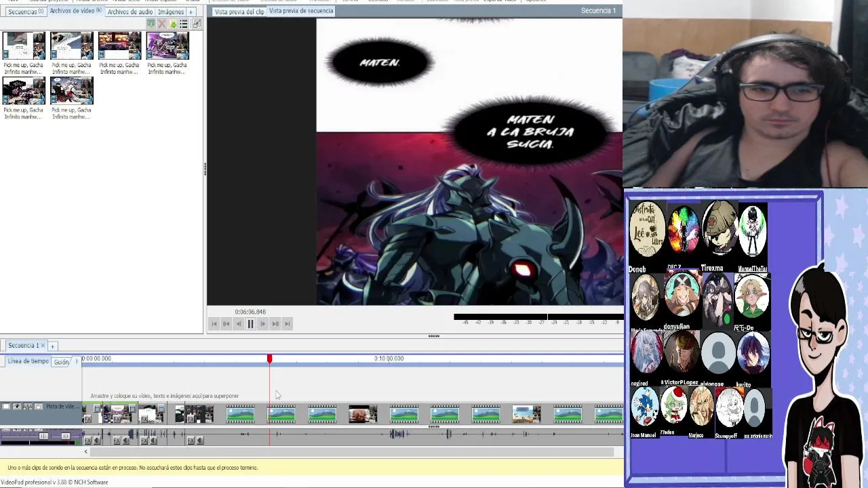
Task: Select the second thumbnail in second bin row
Action: point(72,91)
